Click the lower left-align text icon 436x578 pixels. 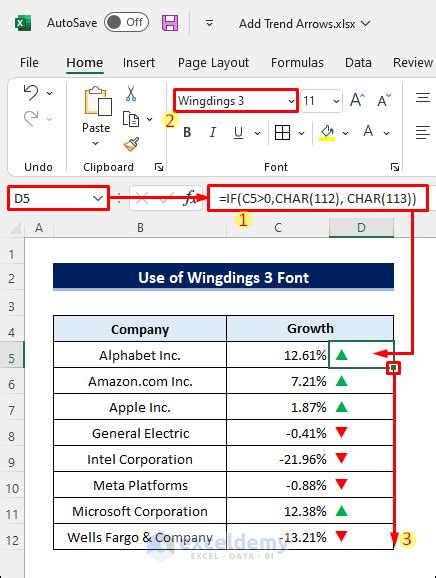[x=423, y=132]
